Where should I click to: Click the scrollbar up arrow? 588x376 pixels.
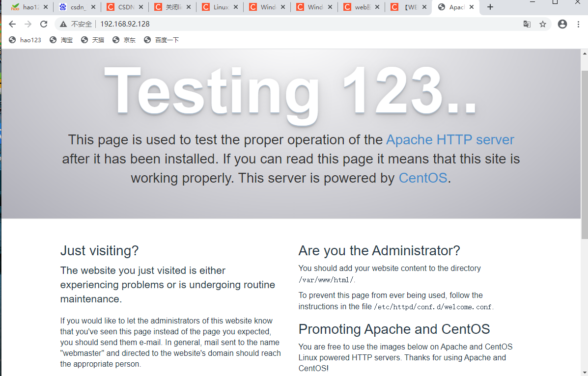(x=585, y=54)
